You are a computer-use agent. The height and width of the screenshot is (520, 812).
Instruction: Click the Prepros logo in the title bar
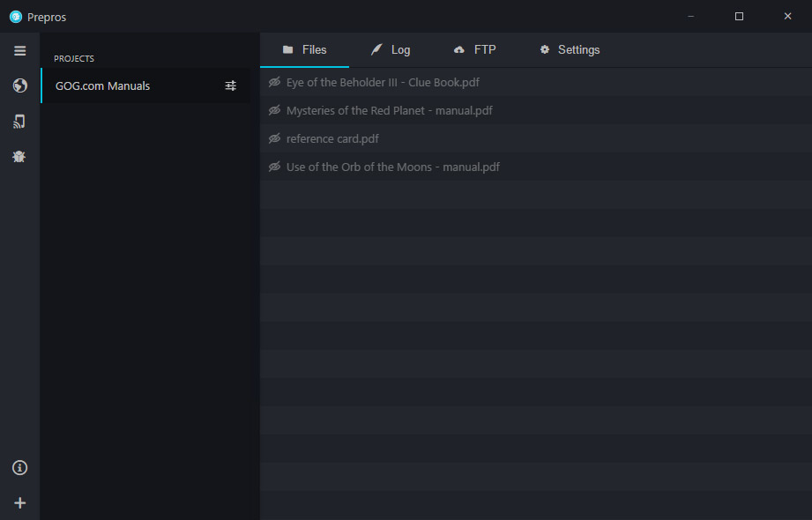pos(16,17)
